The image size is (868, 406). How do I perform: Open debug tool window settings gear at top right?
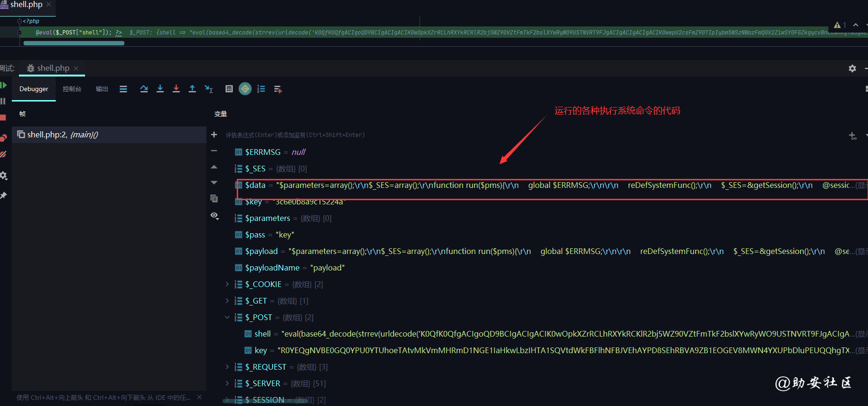[852, 68]
